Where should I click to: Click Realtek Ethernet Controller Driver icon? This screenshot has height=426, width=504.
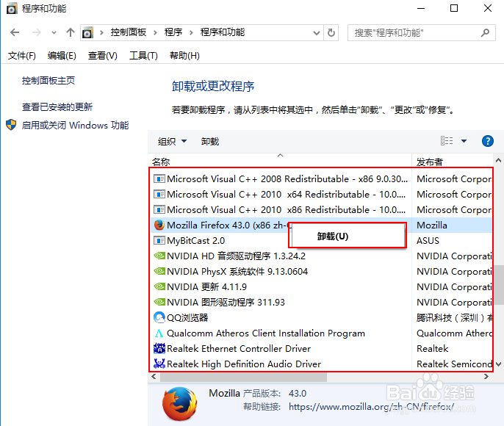159,348
